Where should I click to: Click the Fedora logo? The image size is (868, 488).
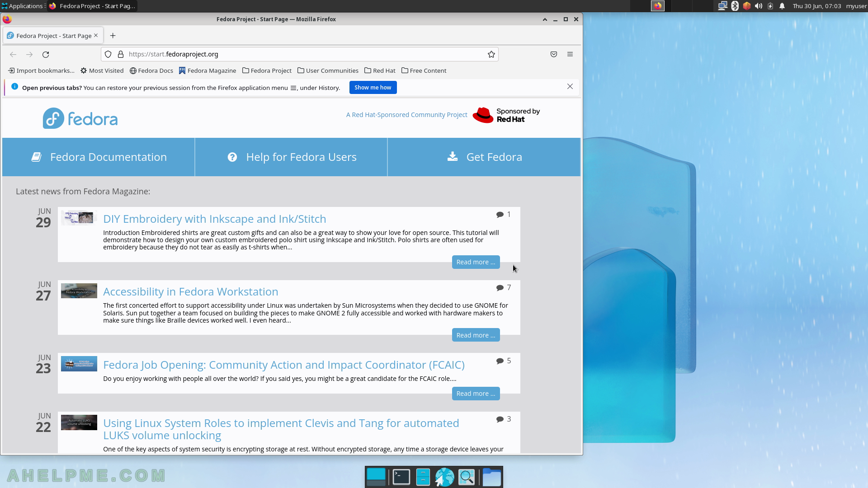(80, 118)
